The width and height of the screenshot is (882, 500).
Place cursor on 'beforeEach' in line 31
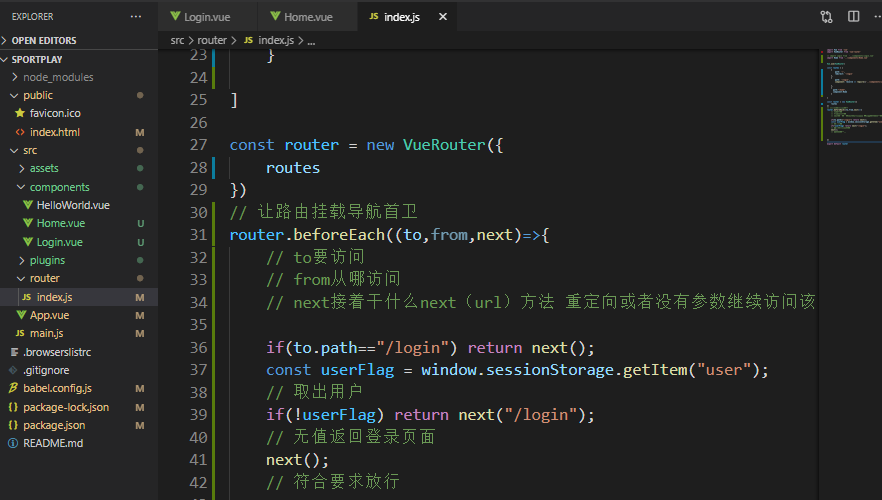[x=339, y=235]
